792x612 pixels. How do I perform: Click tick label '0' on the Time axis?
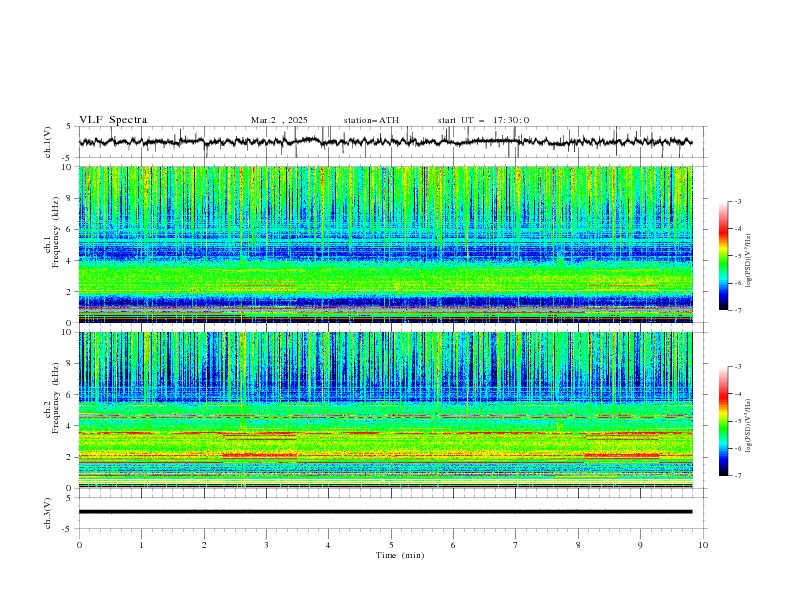pyautogui.click(x=79, y=545)
